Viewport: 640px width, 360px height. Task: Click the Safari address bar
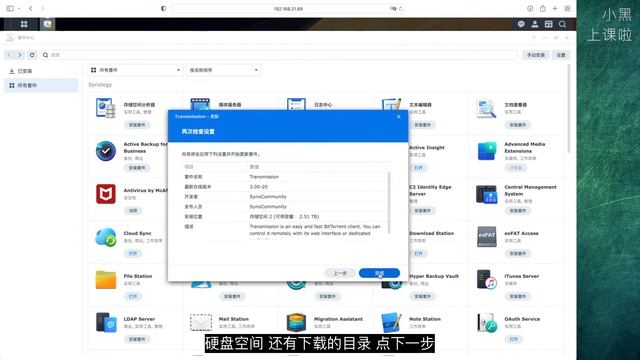288,8
